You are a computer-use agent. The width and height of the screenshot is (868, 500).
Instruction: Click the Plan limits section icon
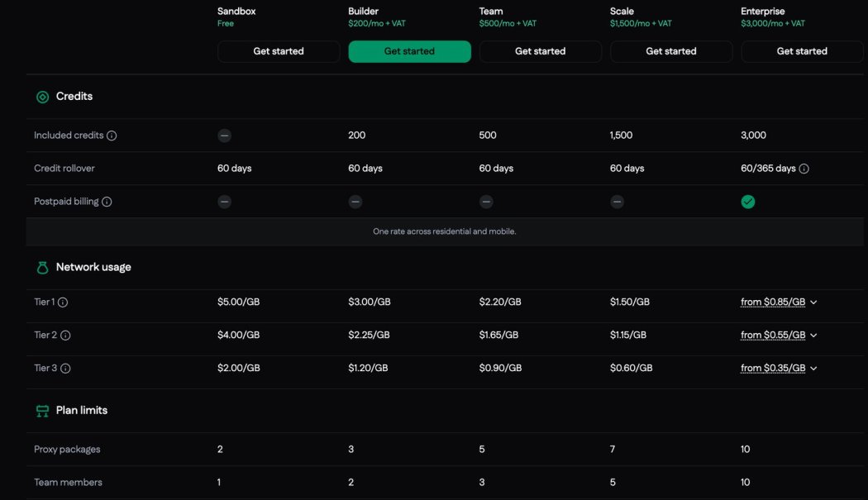pos(43,411)
